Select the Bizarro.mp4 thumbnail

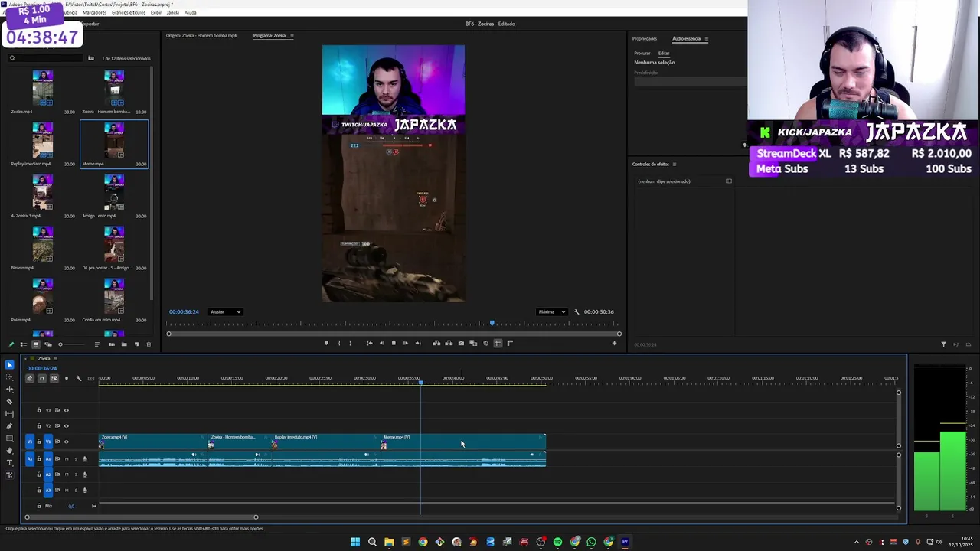click(x=43, y=244)
